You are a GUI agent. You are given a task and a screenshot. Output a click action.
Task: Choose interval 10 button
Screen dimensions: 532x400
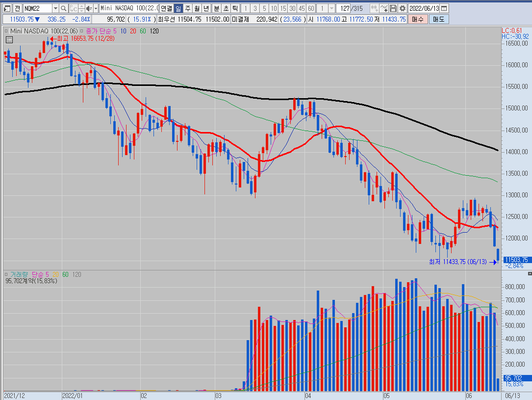tap(274, 8)
